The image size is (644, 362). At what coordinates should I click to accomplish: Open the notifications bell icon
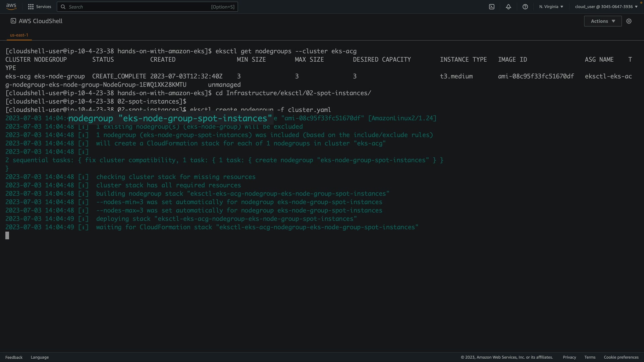(508, 7)
